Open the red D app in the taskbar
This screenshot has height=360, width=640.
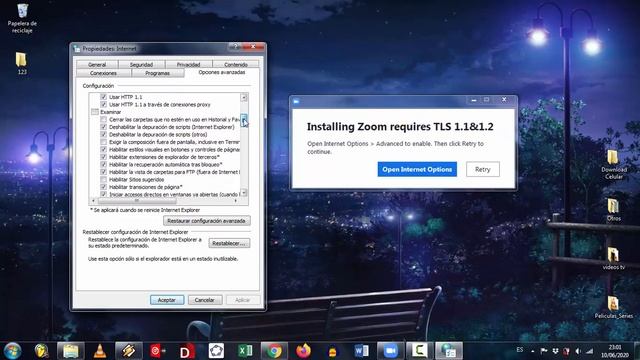coord(187,351)
